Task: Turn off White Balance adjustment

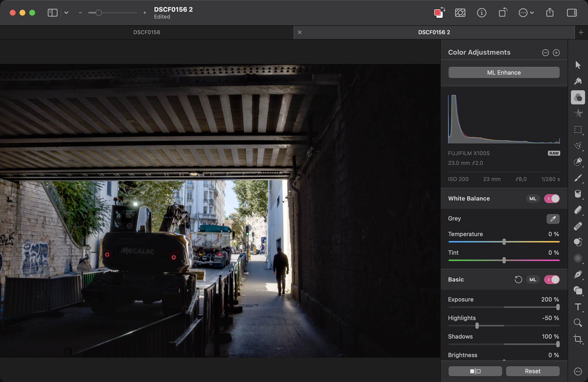Action: coord(551,199)
